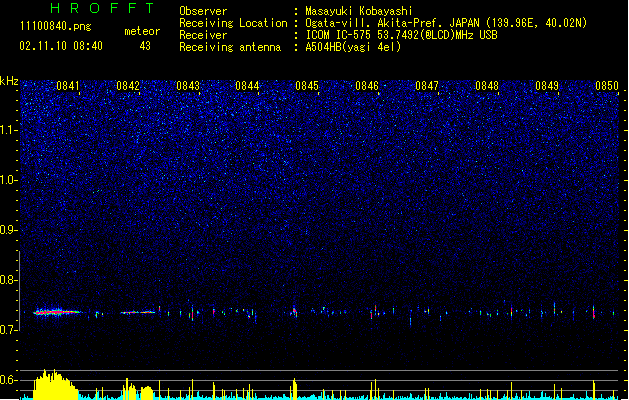
Task: Click the 0842 time marker
Action: 128,86
